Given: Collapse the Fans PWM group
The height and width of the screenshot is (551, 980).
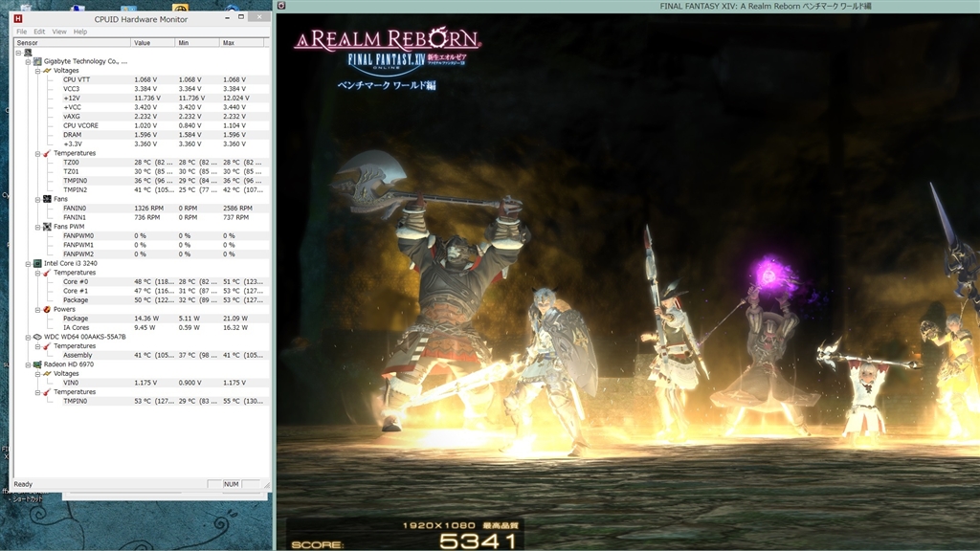Looking at the screenshot, I should click(x=37, y=227).
